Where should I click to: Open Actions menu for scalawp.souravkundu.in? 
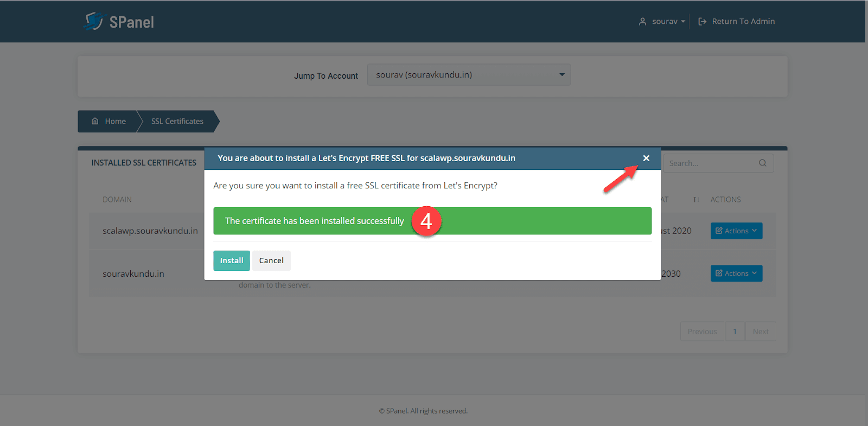tap(736, 231)
